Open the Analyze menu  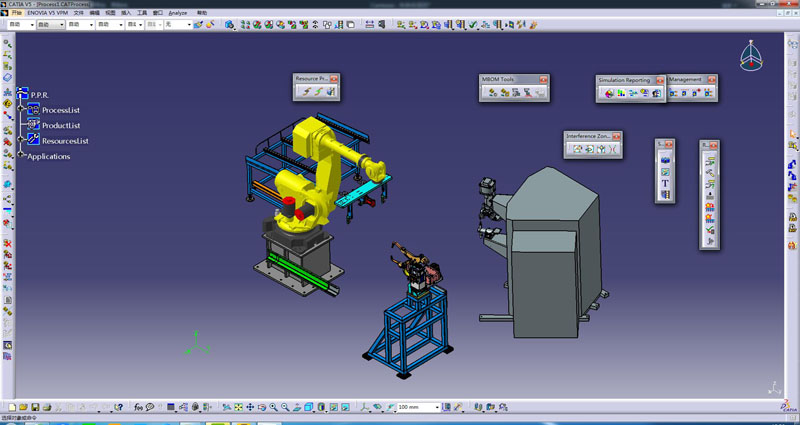pyautogui.click(x=177, y=13)
